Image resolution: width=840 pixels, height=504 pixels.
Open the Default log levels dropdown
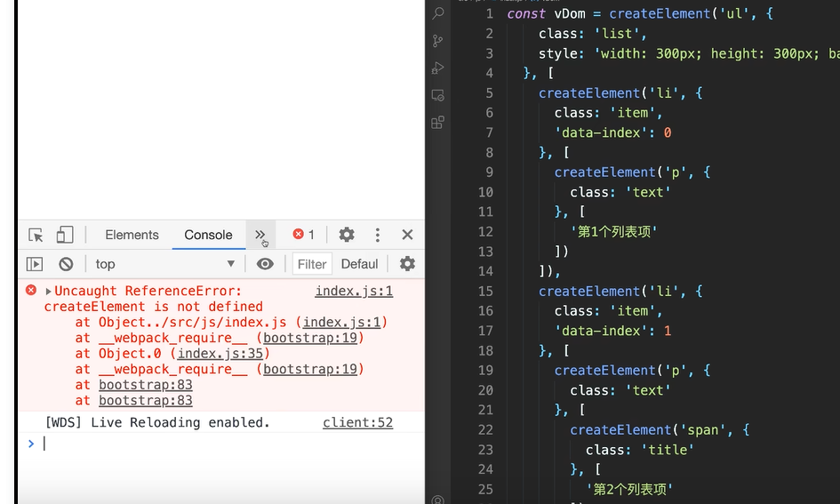359,264
